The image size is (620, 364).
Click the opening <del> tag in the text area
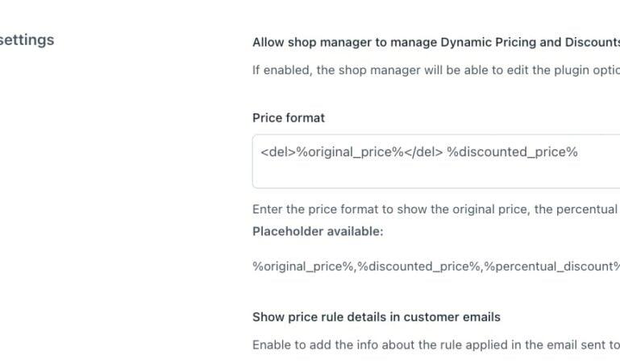[278, 152]
